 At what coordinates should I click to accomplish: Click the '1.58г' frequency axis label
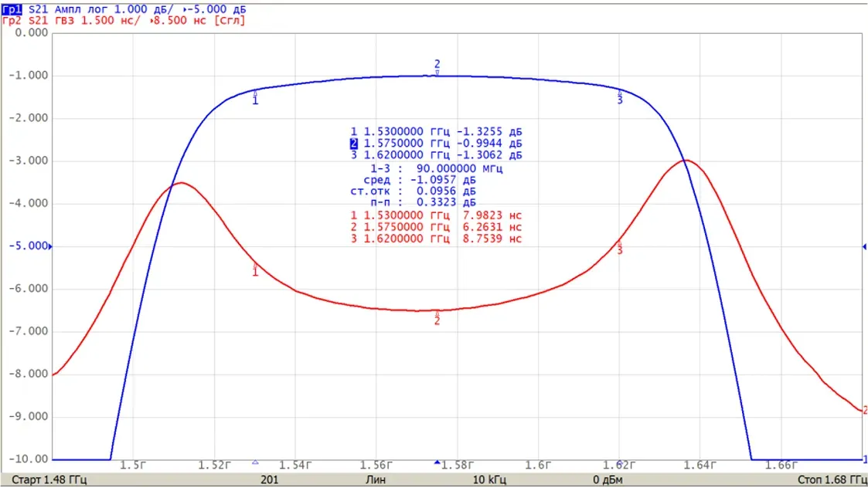(x=458, y=466)
